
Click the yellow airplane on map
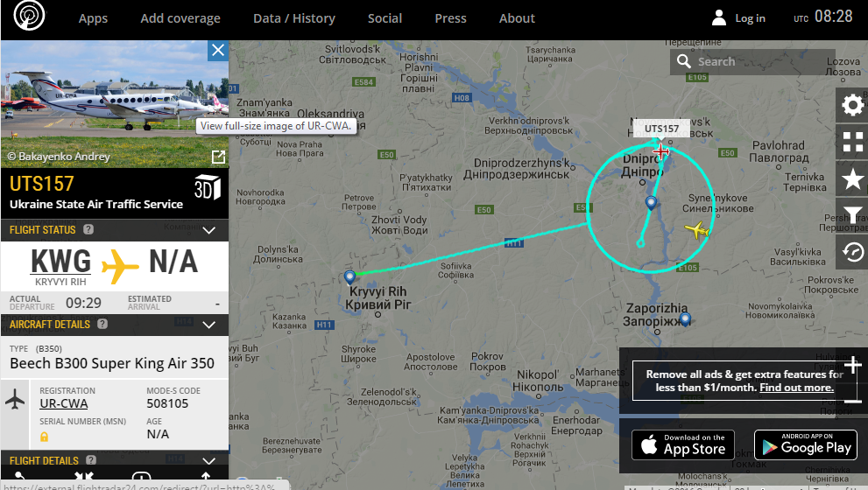(696, 229)
